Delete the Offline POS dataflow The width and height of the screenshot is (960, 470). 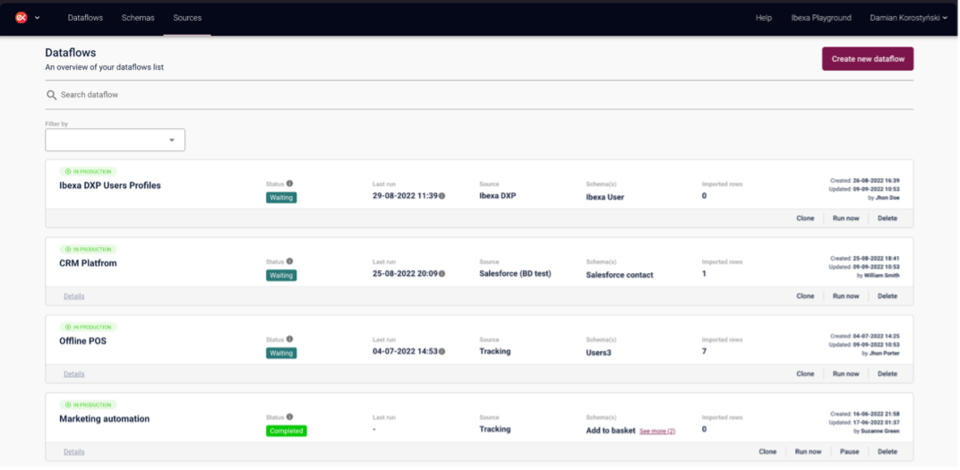tap(887, 374)
